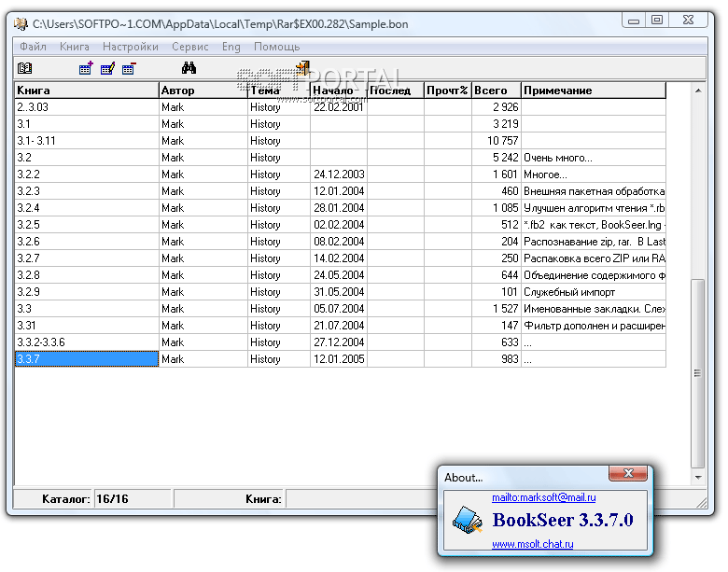Click the scrollbar down arrow
728x572 pixels.
[x=698, y=477]
